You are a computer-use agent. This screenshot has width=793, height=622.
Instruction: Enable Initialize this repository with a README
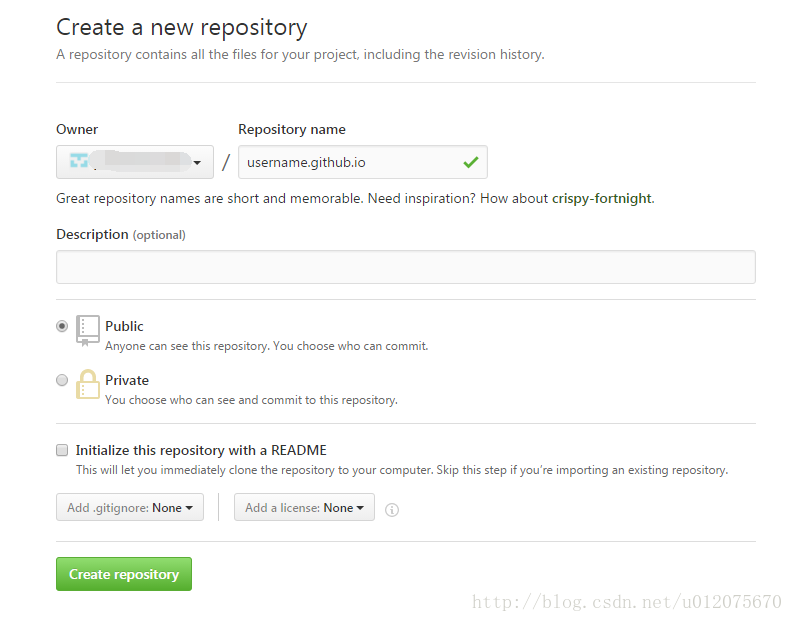[x=62, y=450]
